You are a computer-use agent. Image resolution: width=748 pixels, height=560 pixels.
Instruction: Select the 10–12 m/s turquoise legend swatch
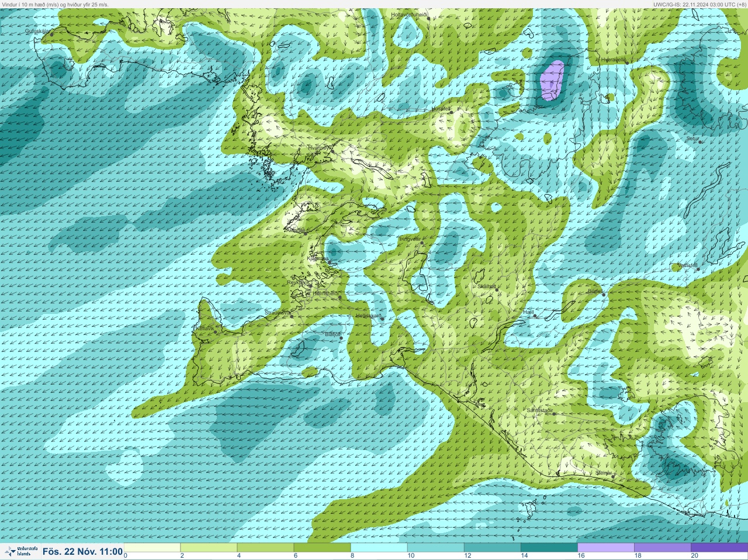pos(435,548)
